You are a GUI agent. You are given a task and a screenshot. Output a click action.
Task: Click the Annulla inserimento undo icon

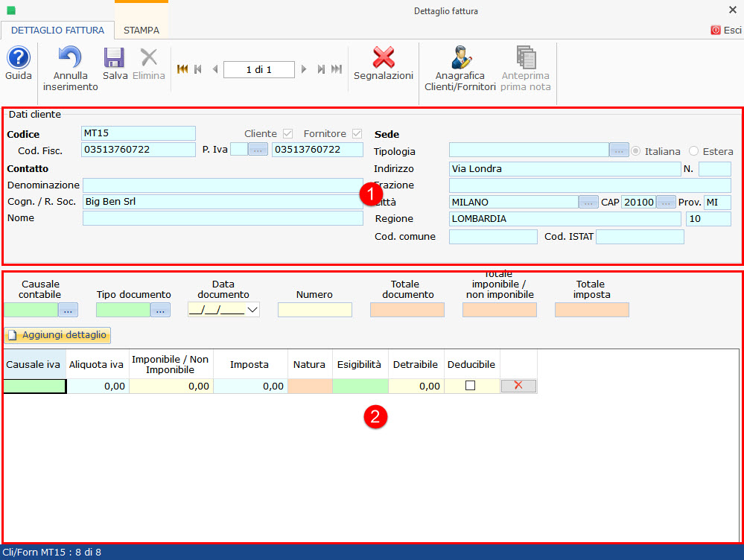(x=70, y=57)
